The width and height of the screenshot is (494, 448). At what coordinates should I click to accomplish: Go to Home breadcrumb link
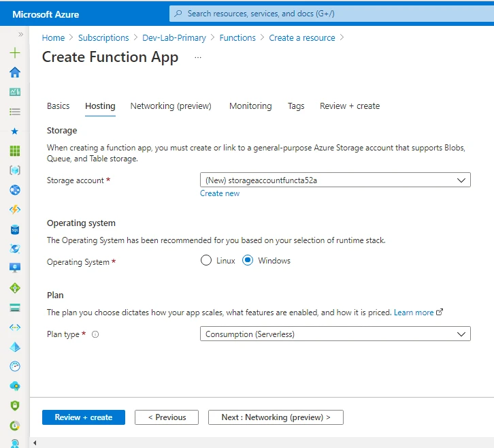tap(53, 38)
